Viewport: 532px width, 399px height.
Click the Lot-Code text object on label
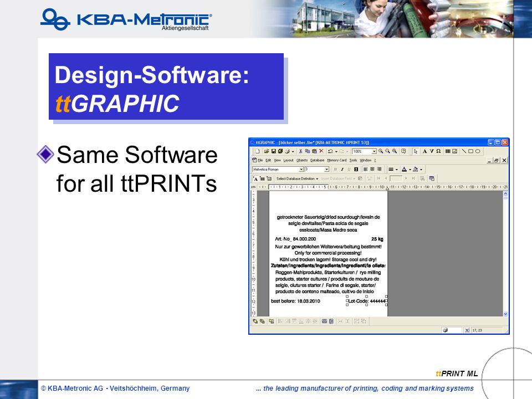(x=366, y=301)
